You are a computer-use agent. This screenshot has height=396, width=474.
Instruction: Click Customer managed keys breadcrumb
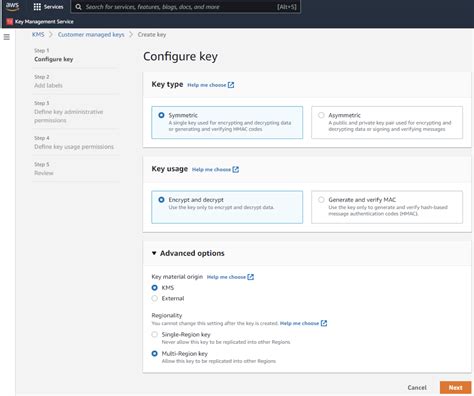[x=91, y=35]
